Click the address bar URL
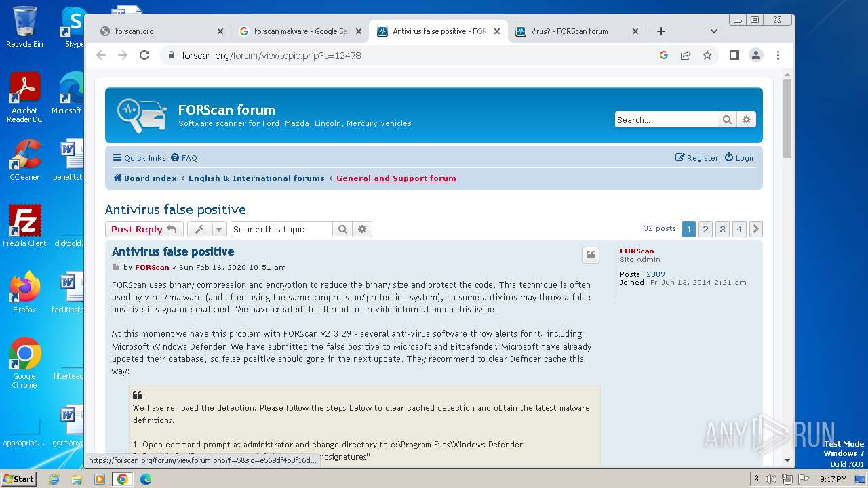 [271, 56]
